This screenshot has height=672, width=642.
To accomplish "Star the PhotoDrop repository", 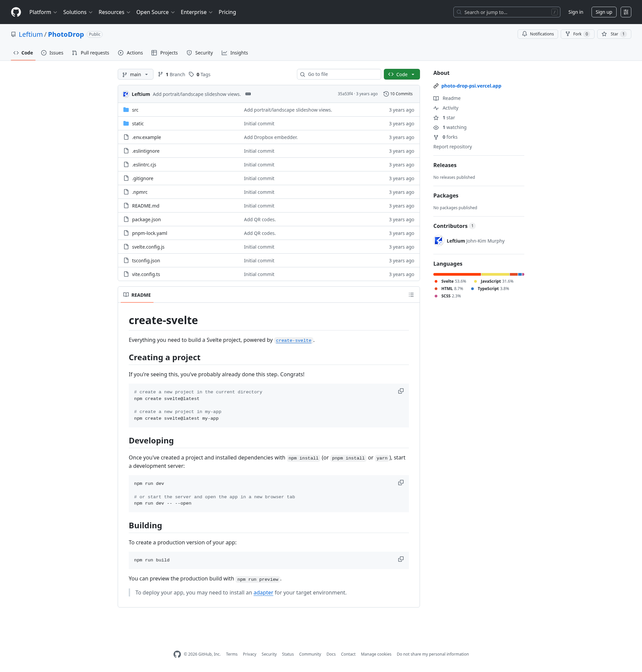I will tap(614, 34).
